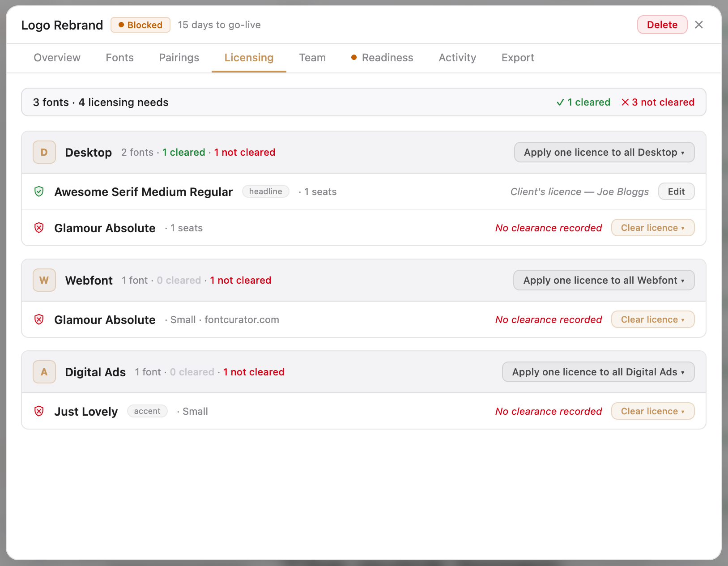The width and height of the screenshot is (728, 566).
Task: Open Clear licence dropdown for Desktop Glamour Absolute
Action: [653, 228]
